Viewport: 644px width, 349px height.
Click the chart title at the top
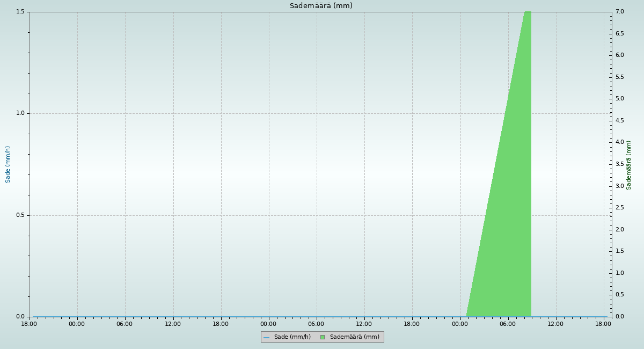pos(321,6)
